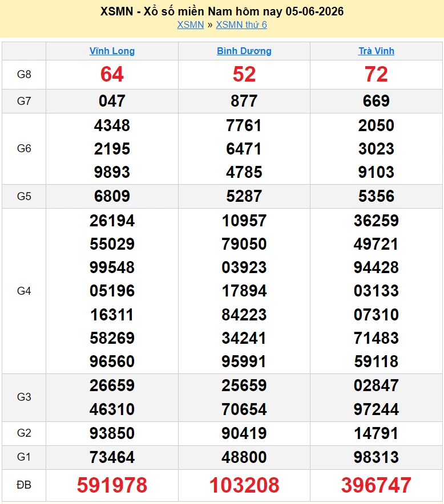
Task: Open the Trà Vinh column link
Action: point(377,51)
